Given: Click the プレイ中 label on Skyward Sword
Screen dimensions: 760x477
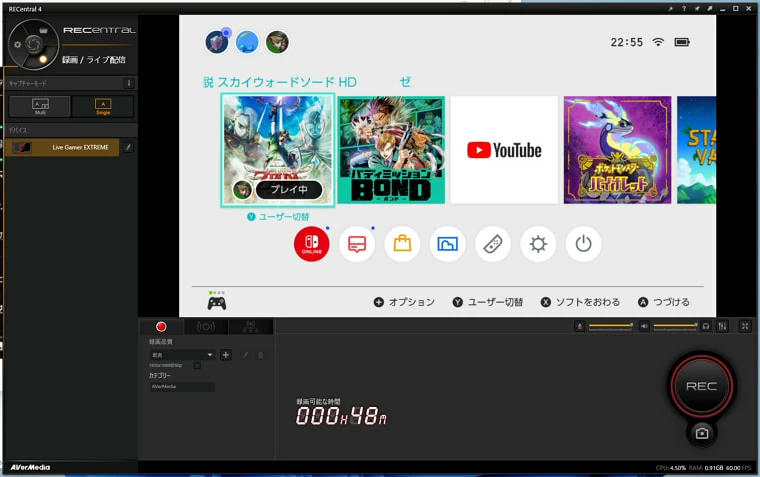Looking at the screenshot, I should click(289, 190).
